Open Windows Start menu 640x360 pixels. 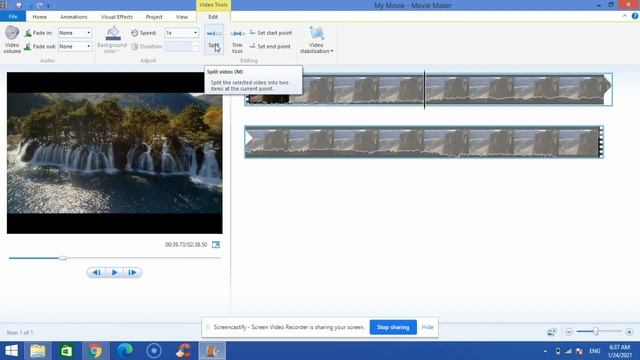(11, 351)
